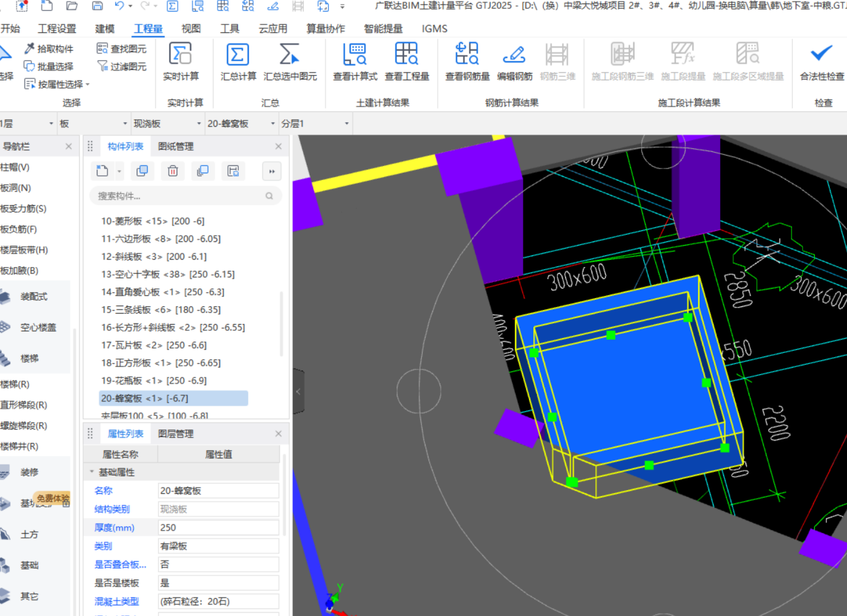847x616 pixels.
Task: Click delete icon in component list toolbar
Action: coord(173,171)
